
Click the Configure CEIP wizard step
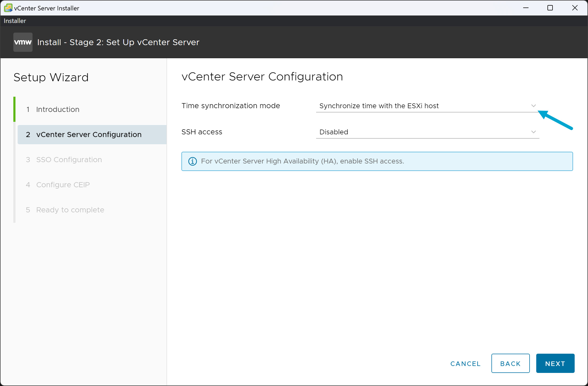pos(63,185)
